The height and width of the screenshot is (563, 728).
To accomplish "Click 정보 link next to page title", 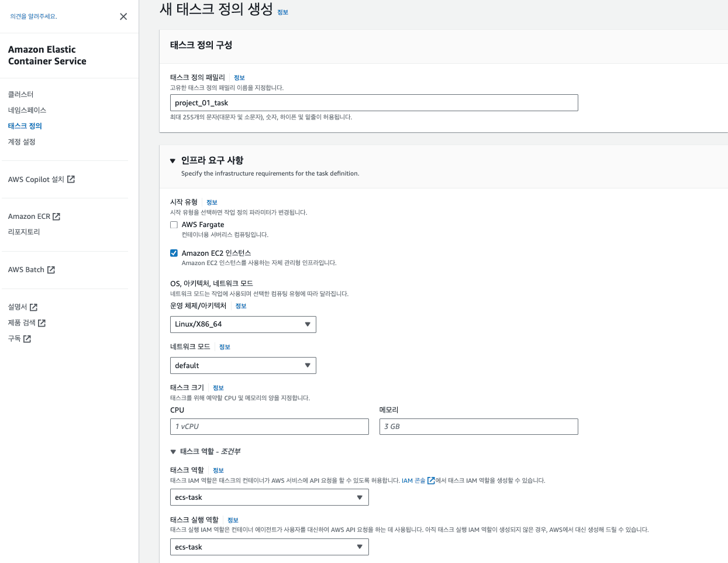I will click(x=283, y=12).
